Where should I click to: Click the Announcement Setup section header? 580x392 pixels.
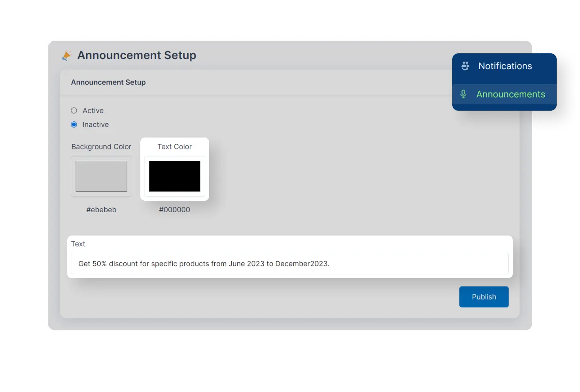coord(108,82)
